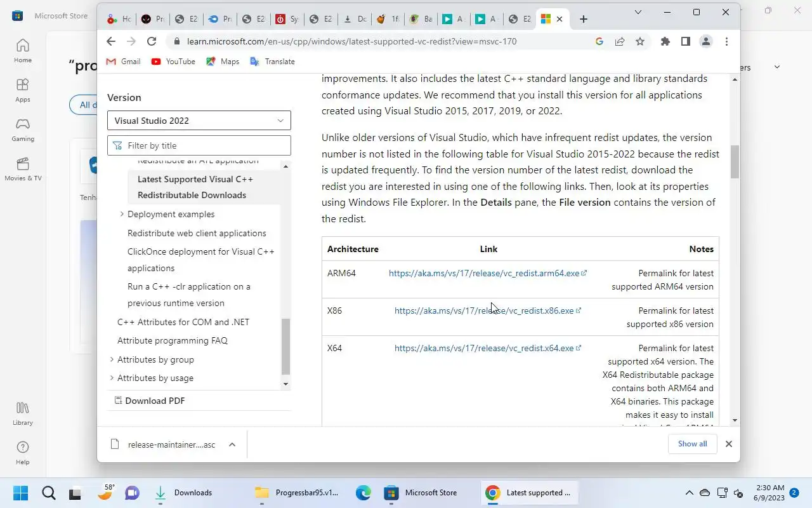Switch to the first Chrome tab 'Hc'
The width and height of the screenshot is (812, 508).
click(x=119, y=19)
